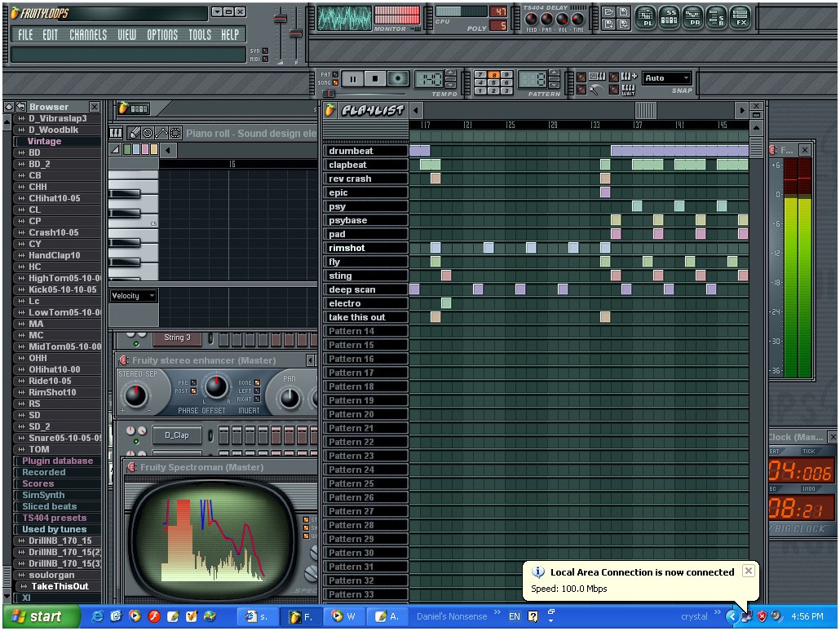Open the Auto snap dropdown
This screenshot has width=840, height=631.
pyautogui.click(x=667, y=78)
